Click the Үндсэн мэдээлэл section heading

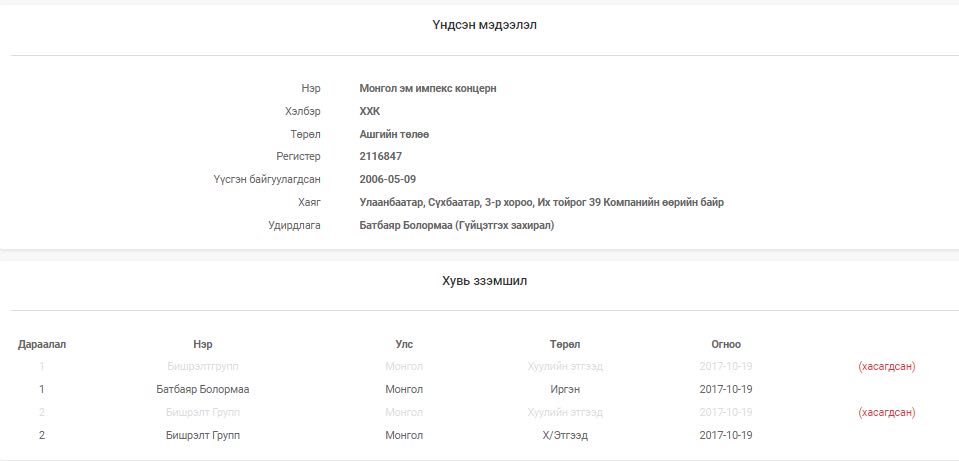[484, 25]
